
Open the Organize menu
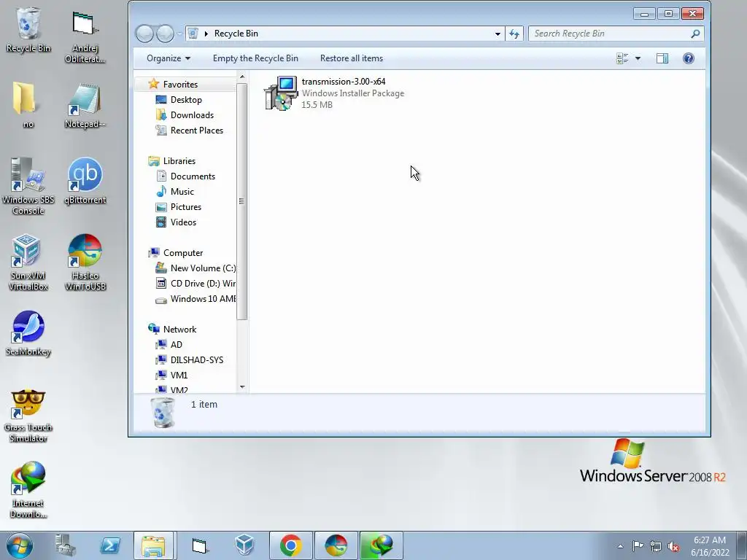tap(169, 58)
